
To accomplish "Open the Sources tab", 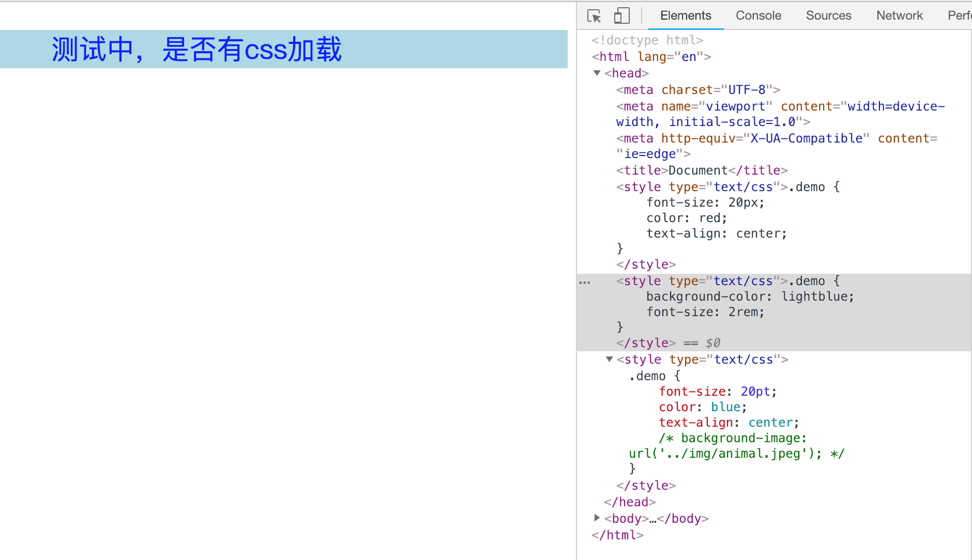I will [828, 15].
